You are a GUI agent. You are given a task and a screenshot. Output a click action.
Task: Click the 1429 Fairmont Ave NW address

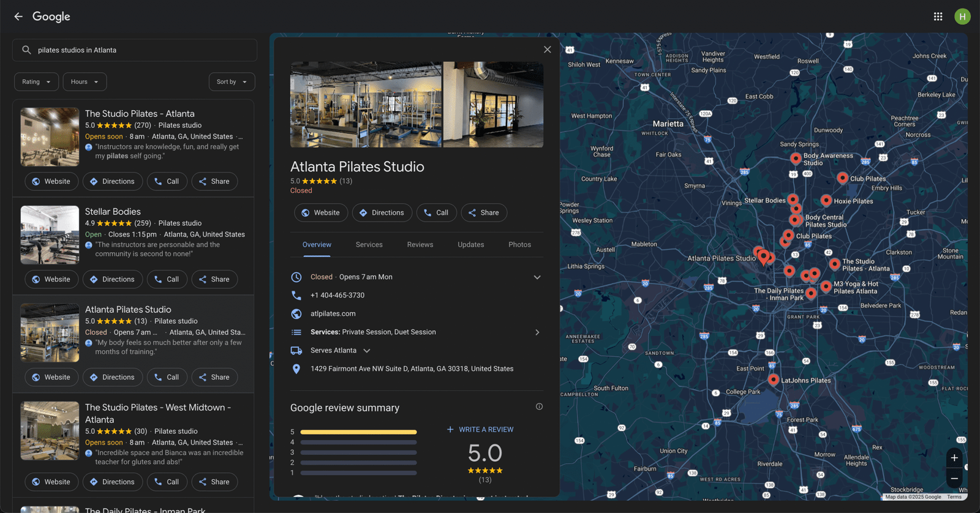[x=412, y=369]
